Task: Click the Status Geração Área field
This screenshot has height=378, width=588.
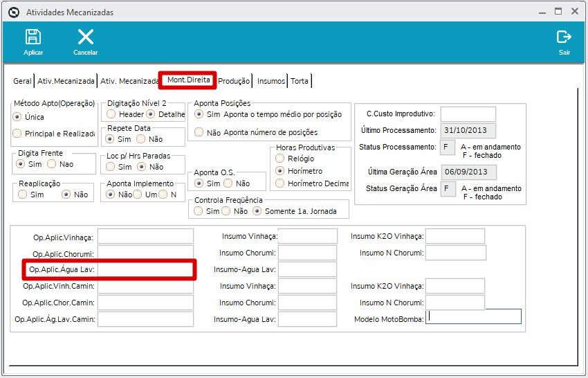Action: pos(448,188)
